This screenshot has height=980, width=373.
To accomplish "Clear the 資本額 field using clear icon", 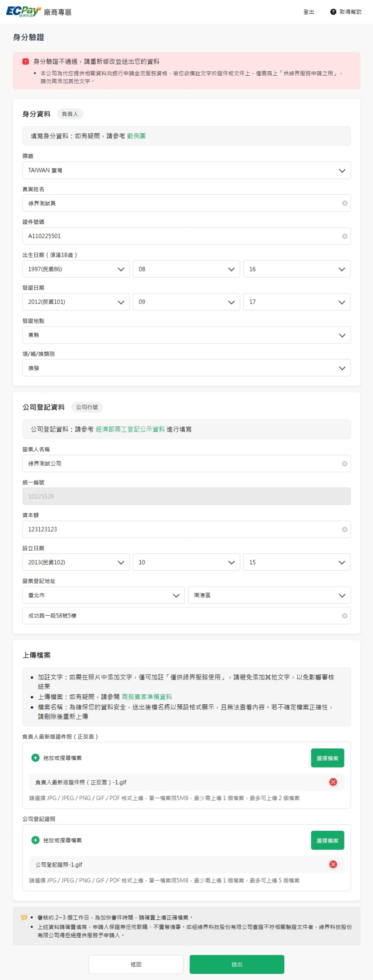I will [344, 530].
